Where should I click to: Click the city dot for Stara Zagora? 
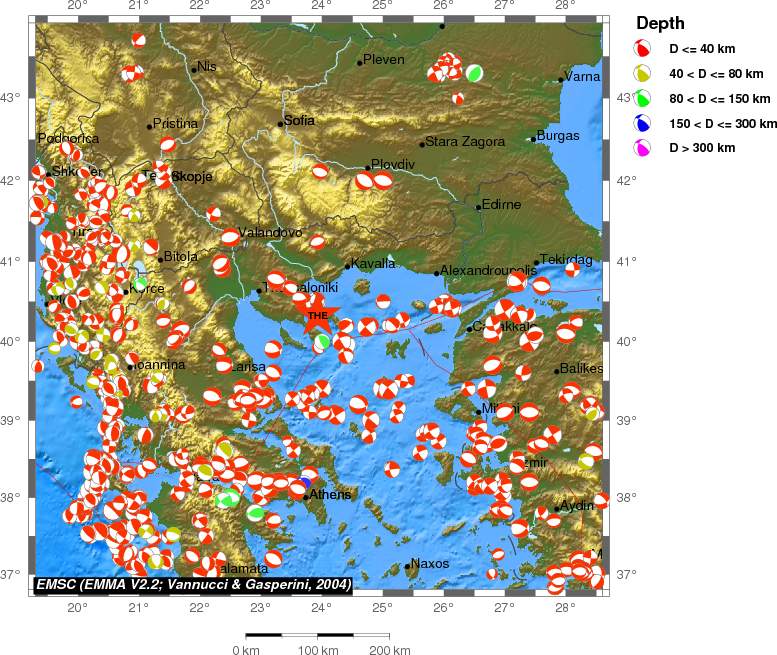(x=422, y=145)
